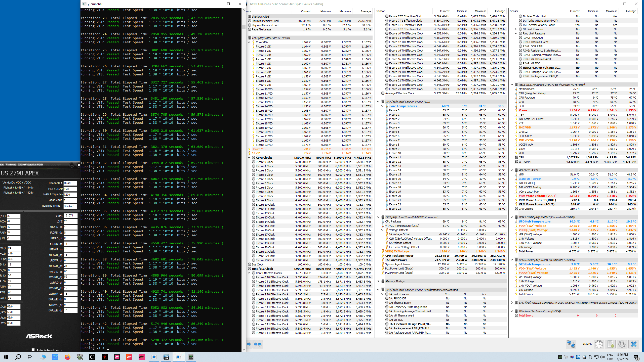
Task: Select CPU Package Power row
Action: [x=444, y=256]
